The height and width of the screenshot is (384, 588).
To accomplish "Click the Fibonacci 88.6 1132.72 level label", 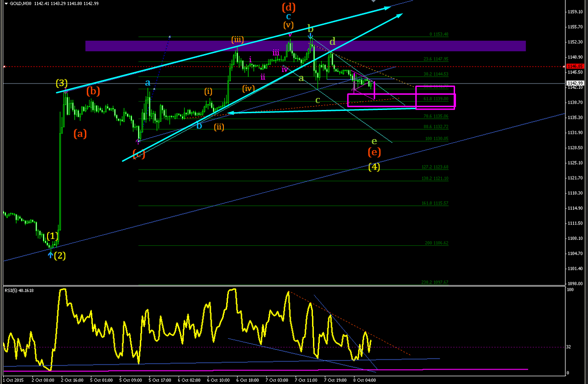I will [436, 127].
